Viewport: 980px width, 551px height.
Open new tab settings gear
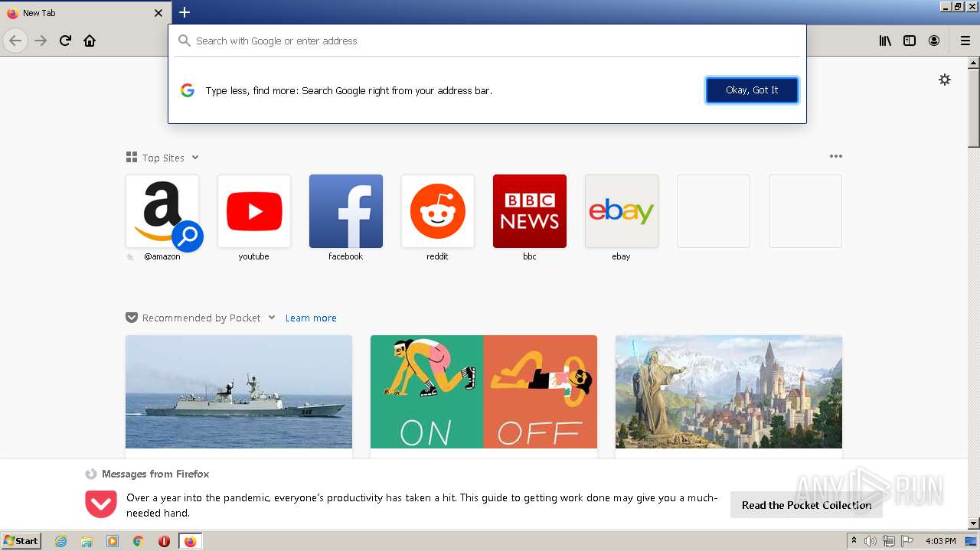click(945, 80)
